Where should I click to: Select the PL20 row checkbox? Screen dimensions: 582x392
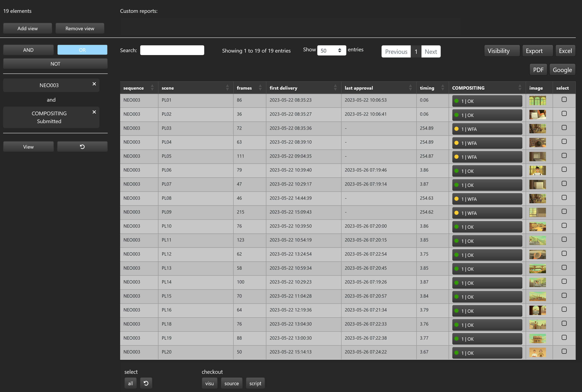pyautogui.click(x=564, y=351)
